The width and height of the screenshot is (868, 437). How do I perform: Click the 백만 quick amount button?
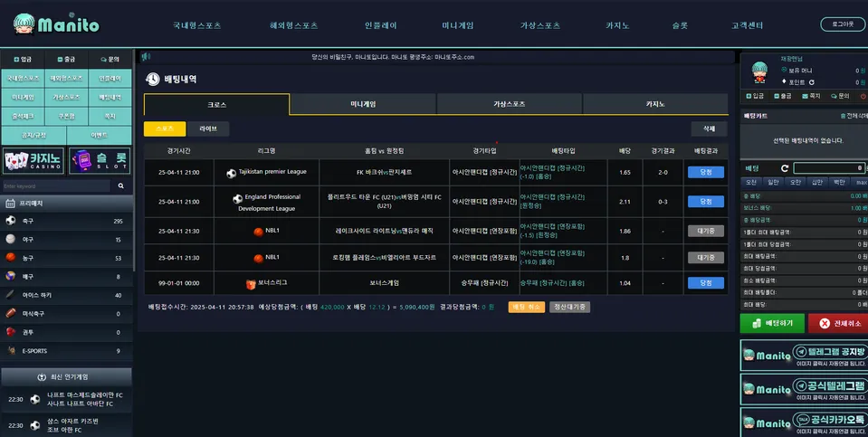(839, 182)
